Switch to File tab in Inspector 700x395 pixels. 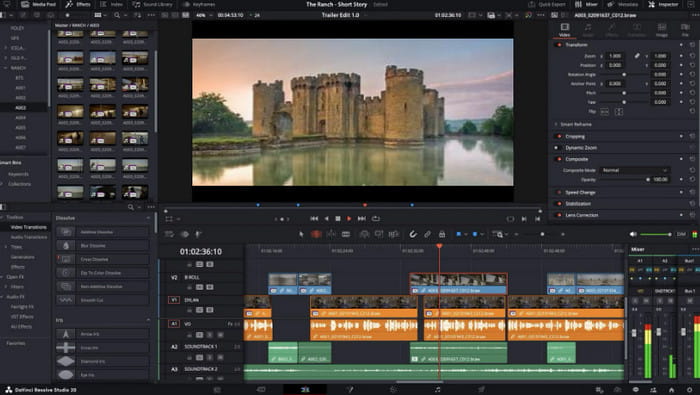point(685,30)
